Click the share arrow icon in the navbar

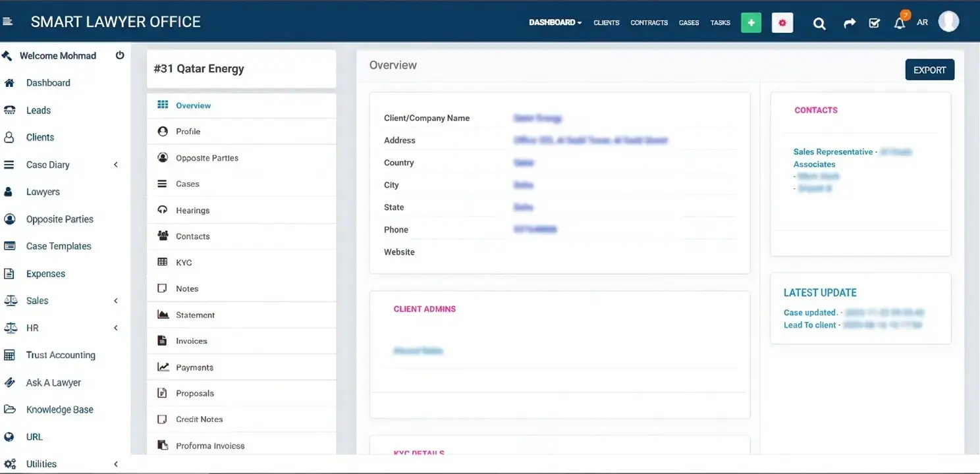pyautogui.click(x=849, y=22)
